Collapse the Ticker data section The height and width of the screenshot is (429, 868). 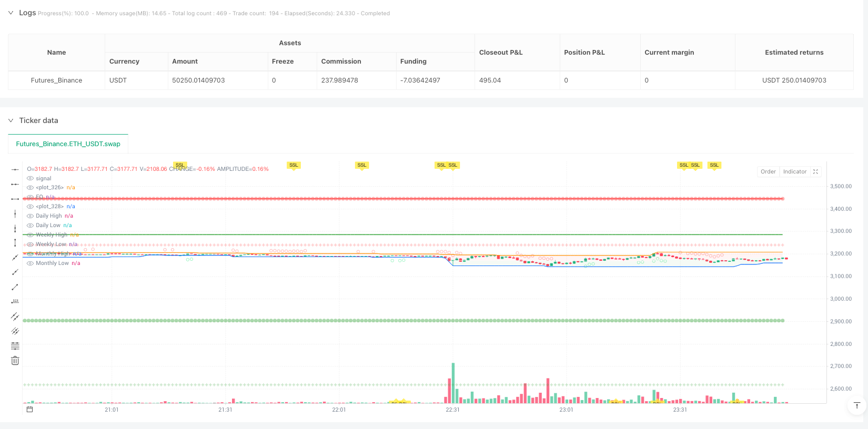coord(11,120)
